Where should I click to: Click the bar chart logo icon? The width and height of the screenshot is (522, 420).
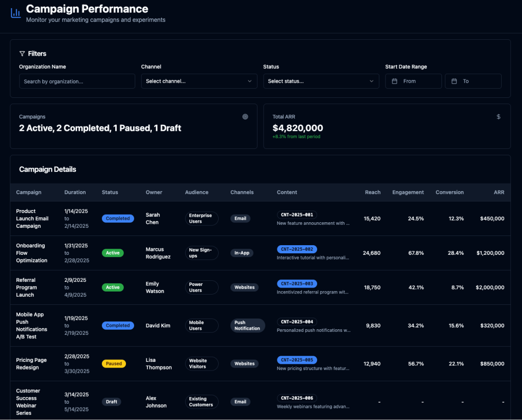click(16, 13)
